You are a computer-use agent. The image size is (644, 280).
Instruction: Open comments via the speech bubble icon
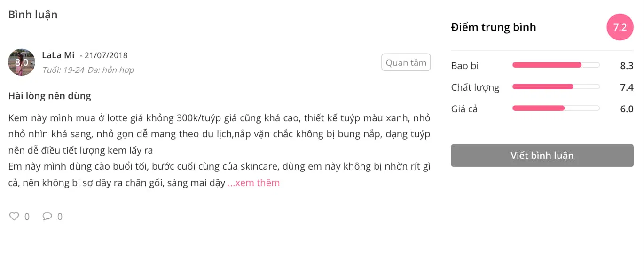click(47, 216)
